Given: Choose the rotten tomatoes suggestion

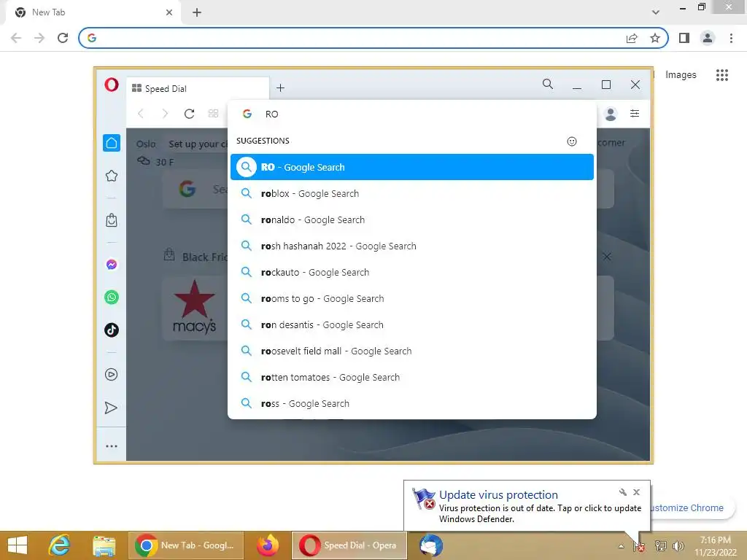Looking at the screenshot, I should (x=412, y=377).
